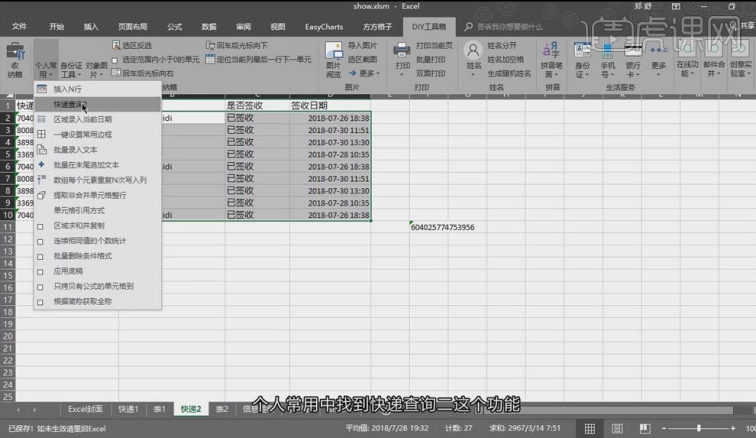Screen dimensions: 756x438
Task: Toggle checkbox for 根据简称获取全称
Action: tap(40, 302)
